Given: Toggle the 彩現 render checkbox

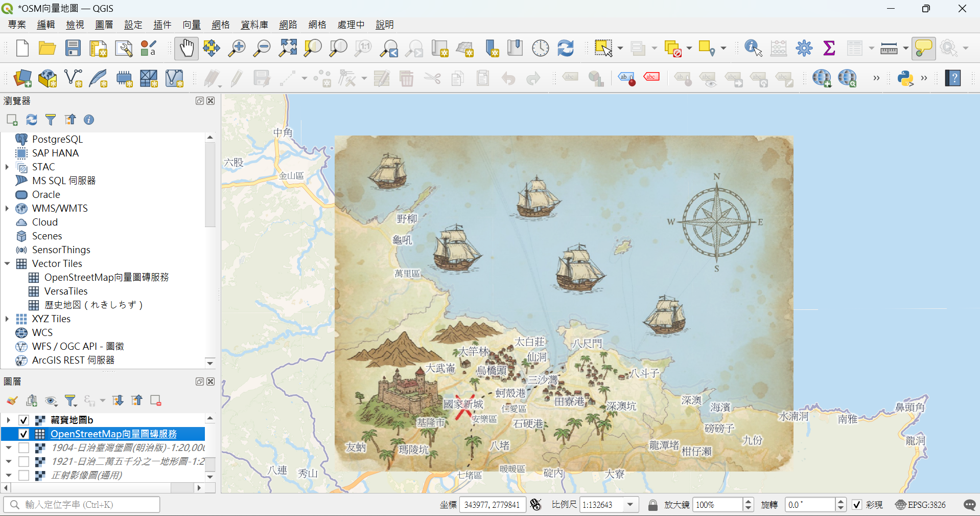Looking at the screenshot, I should [x=857, y=505].
